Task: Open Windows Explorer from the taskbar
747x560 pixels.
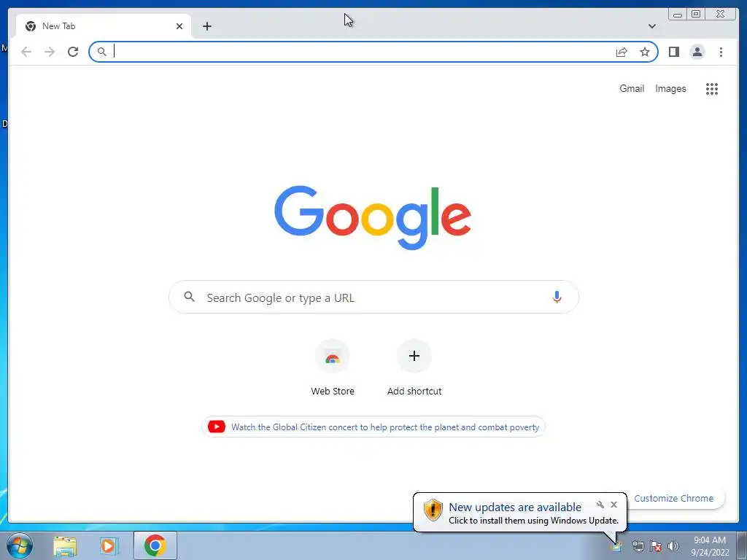Action: click(x=65, y=546)
